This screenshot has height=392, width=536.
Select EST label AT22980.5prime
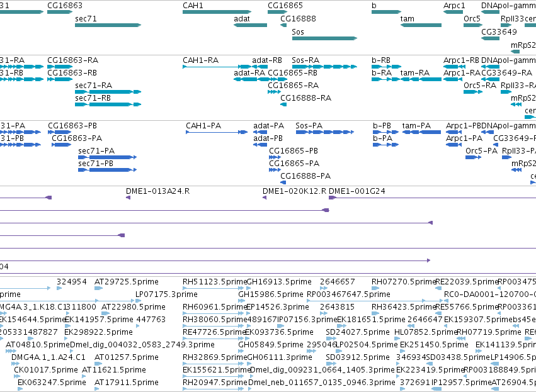coord(134,307)
